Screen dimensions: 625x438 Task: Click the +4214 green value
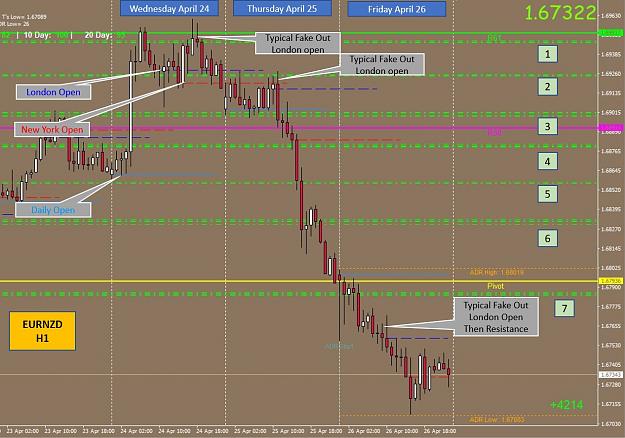click(566, 405)
